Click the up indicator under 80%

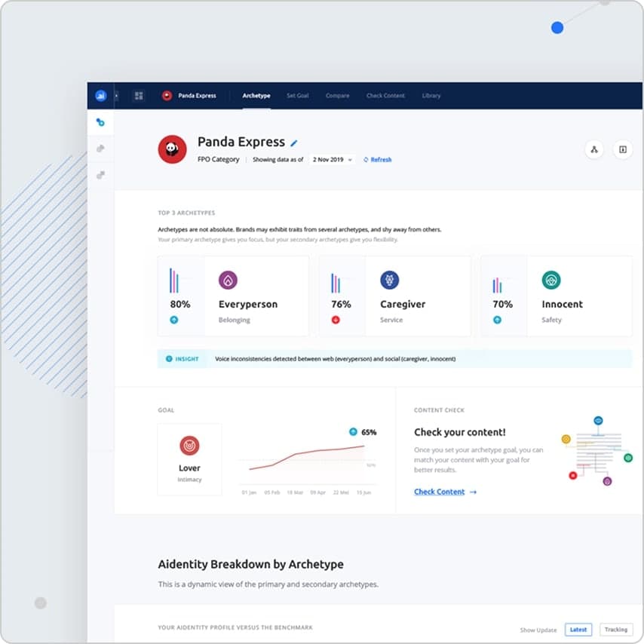tap(174, 320)
